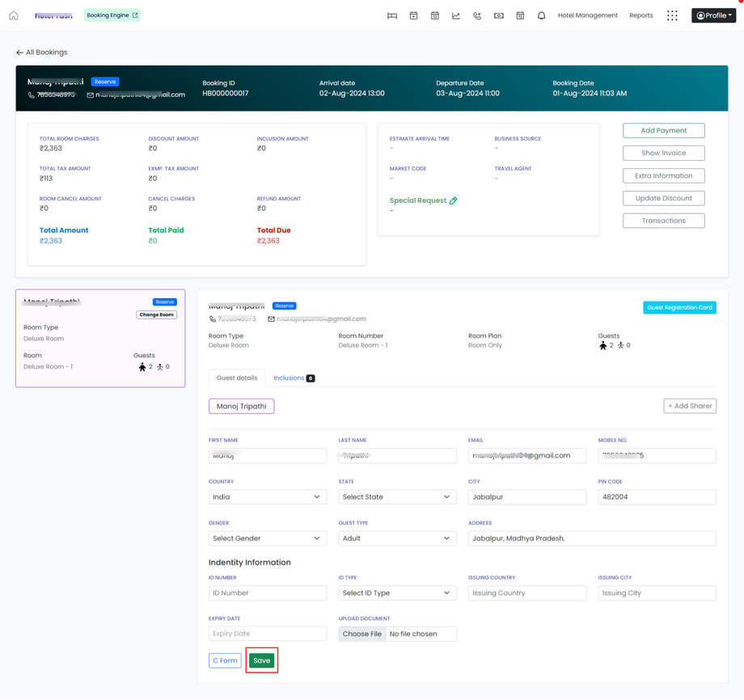
Task: Click the missed call phone icon
Action: pyautogui.click(x=477, y=15)
